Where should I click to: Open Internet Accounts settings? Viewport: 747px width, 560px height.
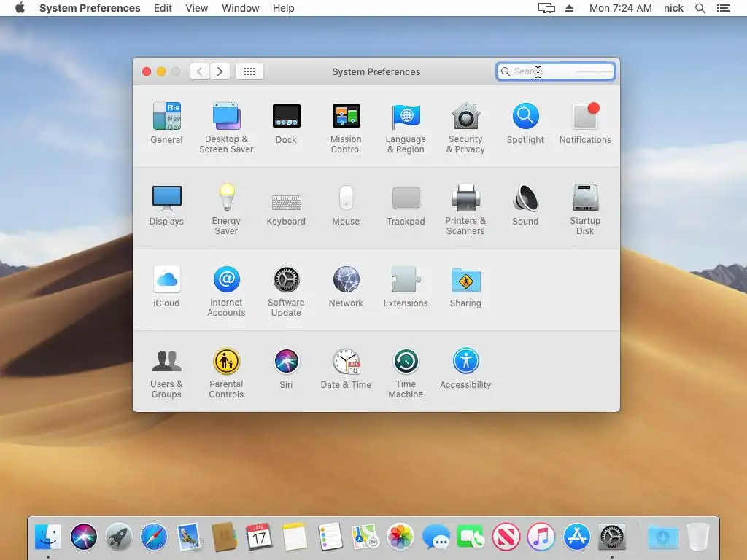(x=226, y=292)
